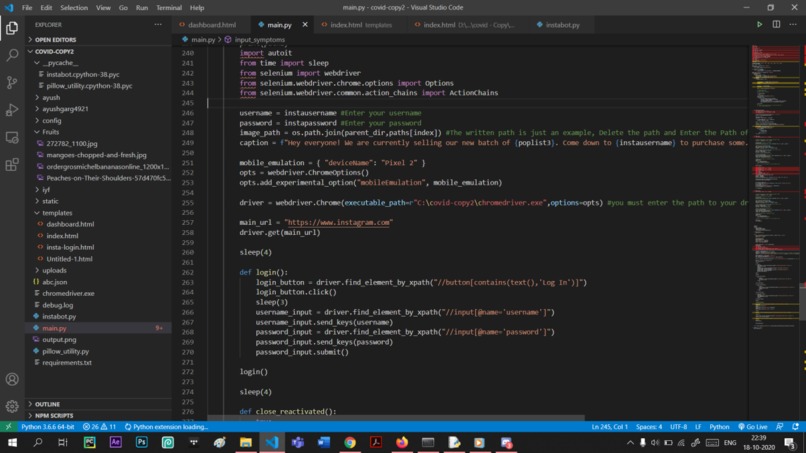Open the Search view in the activity bar

(x=12, y=55)
